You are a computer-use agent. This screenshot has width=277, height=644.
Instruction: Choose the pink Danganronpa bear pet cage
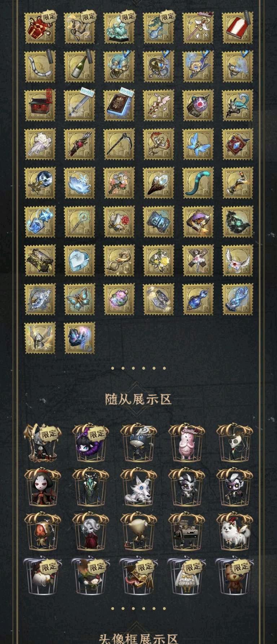pyautogui.click(x=187, y=443)
